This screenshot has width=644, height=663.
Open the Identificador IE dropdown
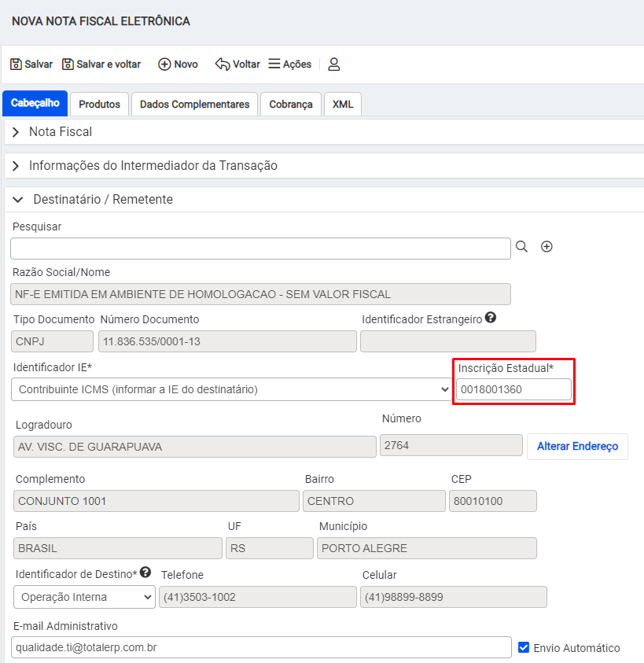pyautogui.click(x=231, y=389)
